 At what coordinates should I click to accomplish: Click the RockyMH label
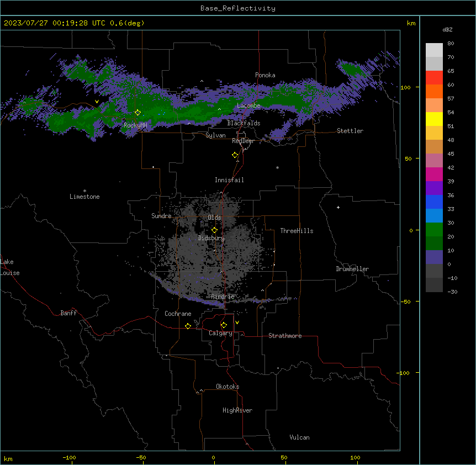pyautogui.click(x=135, y=125)
